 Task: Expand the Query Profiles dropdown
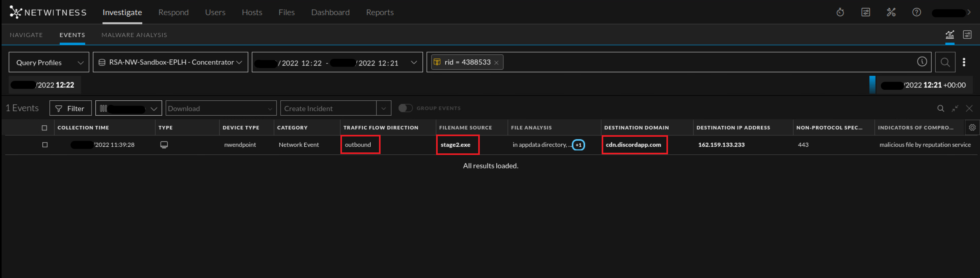49,62
